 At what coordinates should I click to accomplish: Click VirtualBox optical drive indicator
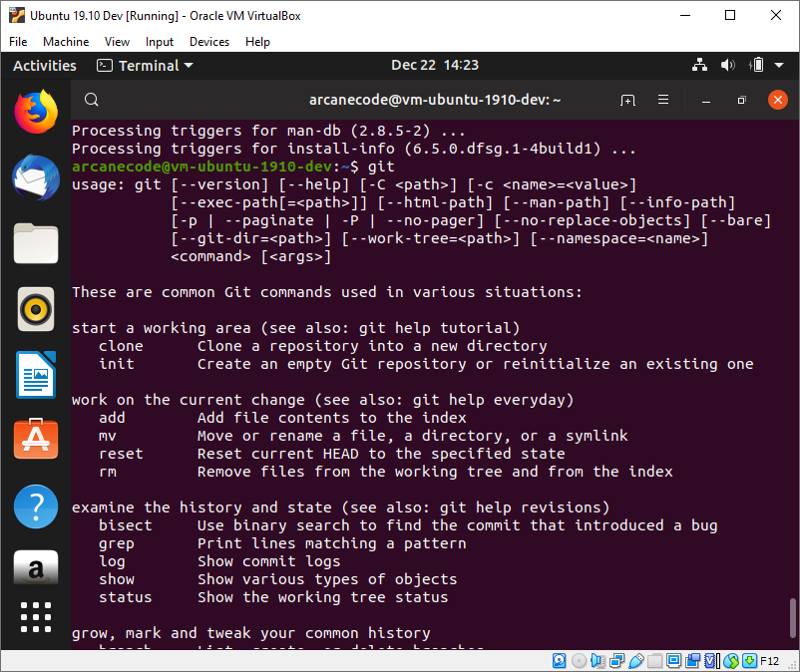(579, 661)
